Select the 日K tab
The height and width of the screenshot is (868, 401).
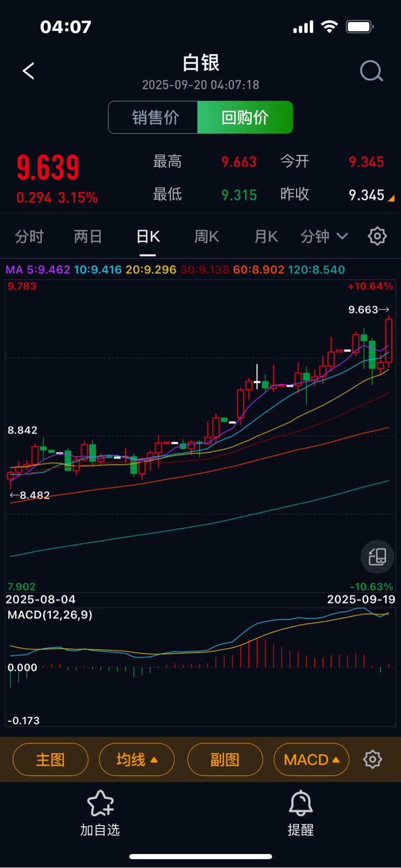(148, 236)
